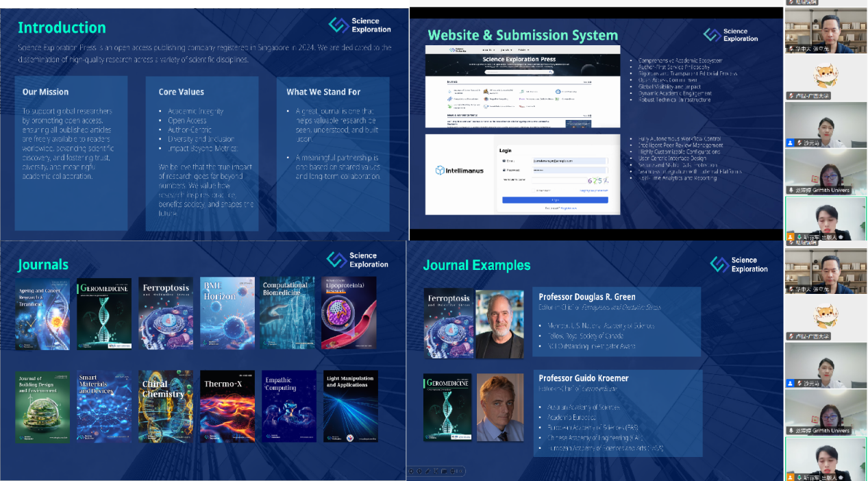Click Ferroptosis cover on Journal Examples slide
This screenshot has height=481, width=868.
pyautogui.click(x=448, y=323)
